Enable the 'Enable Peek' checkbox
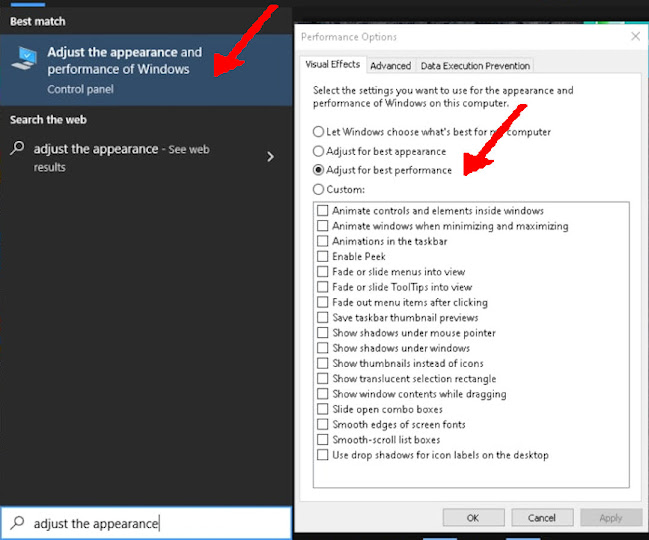 [x=322, y=257]
